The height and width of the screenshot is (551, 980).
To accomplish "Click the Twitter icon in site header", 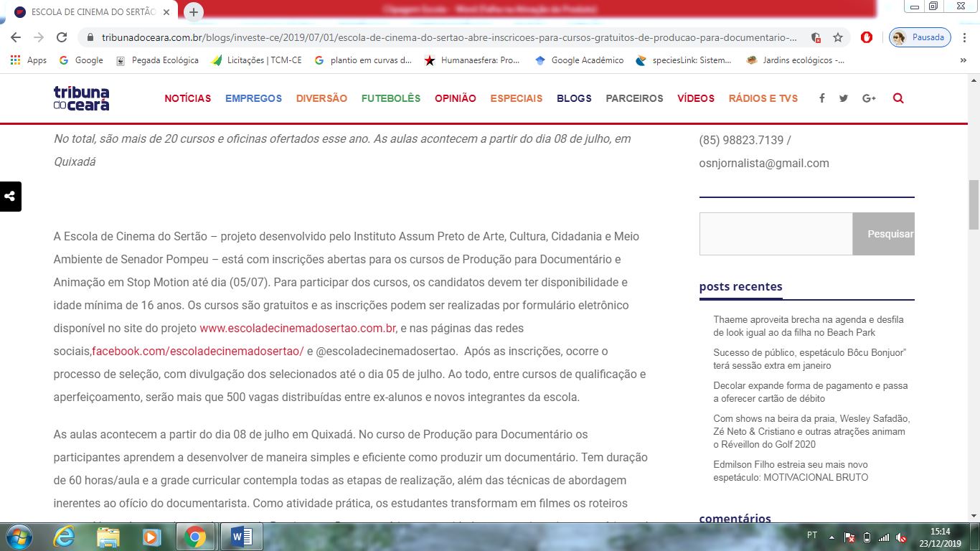I will pyautogui.click(x=844, y=98).
